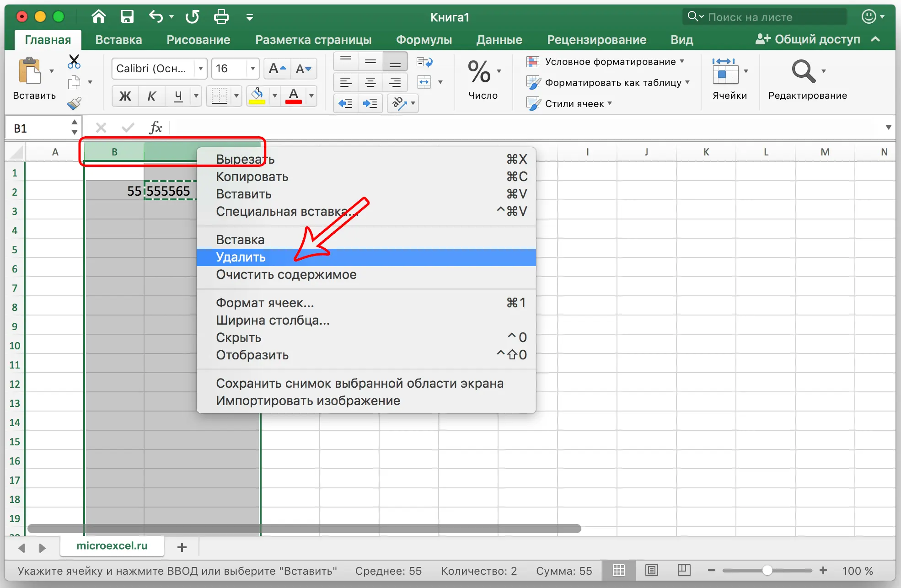
Task: Toggle Italic formatting (К)
Action: pos(151,96)
